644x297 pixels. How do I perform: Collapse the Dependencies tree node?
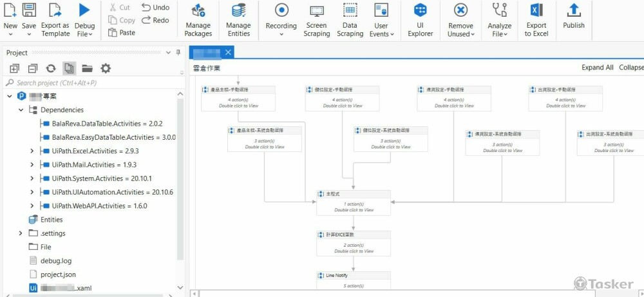coord(21,110)
